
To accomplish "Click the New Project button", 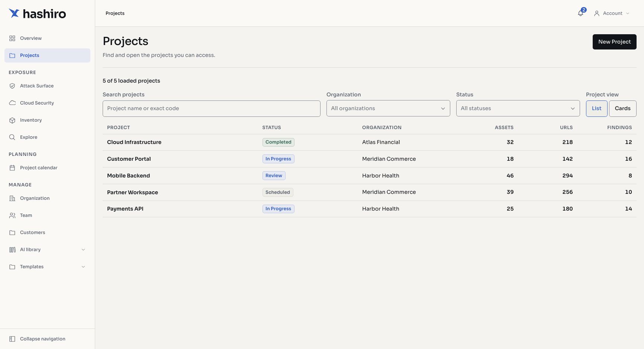I will (614, 42).
